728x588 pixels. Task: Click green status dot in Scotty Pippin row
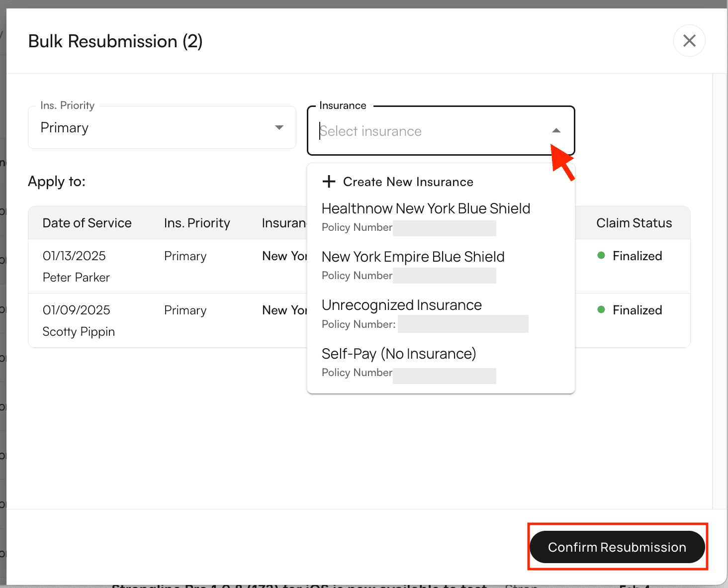pos(601,309)
